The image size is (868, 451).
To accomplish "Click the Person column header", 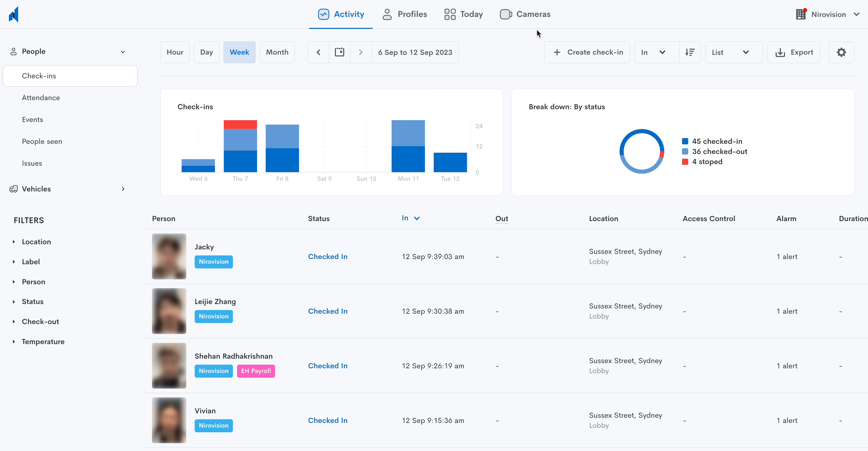I will (x=163, y=218).
